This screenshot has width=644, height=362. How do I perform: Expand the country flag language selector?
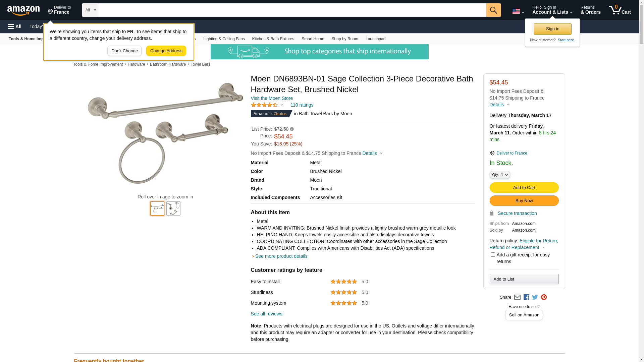click(518, 12)
